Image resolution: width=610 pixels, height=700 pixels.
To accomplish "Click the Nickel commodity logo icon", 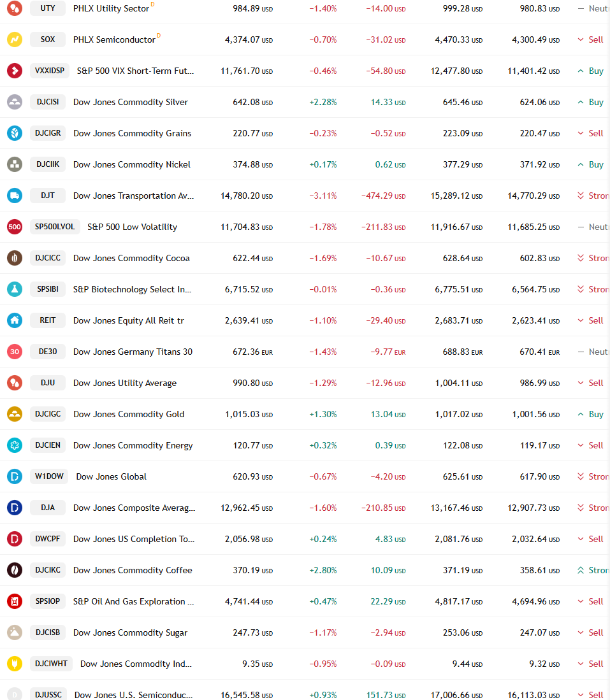I will coord(15,164).
